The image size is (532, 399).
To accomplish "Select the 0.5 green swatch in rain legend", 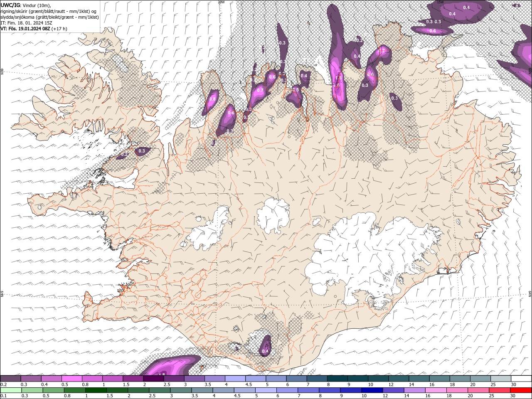I will click(x=53, y=390).
